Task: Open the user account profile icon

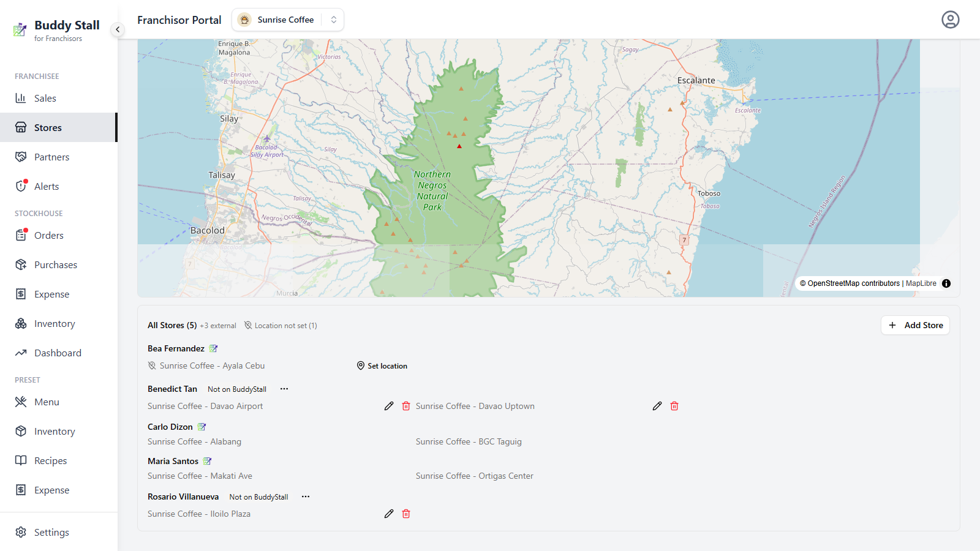Action: pos(950,20)
